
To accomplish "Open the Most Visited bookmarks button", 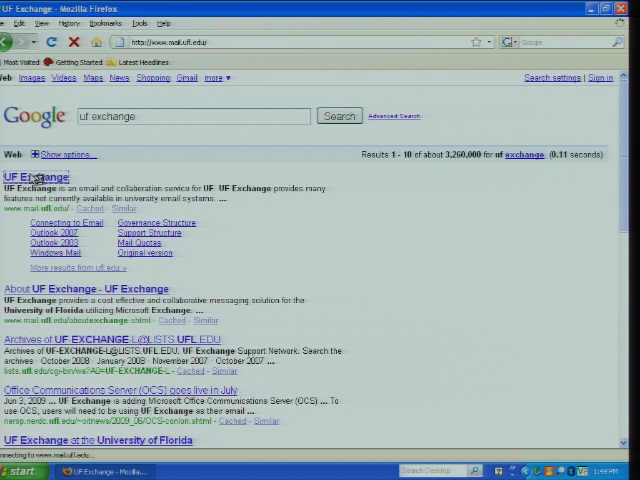I will [20, 62].
